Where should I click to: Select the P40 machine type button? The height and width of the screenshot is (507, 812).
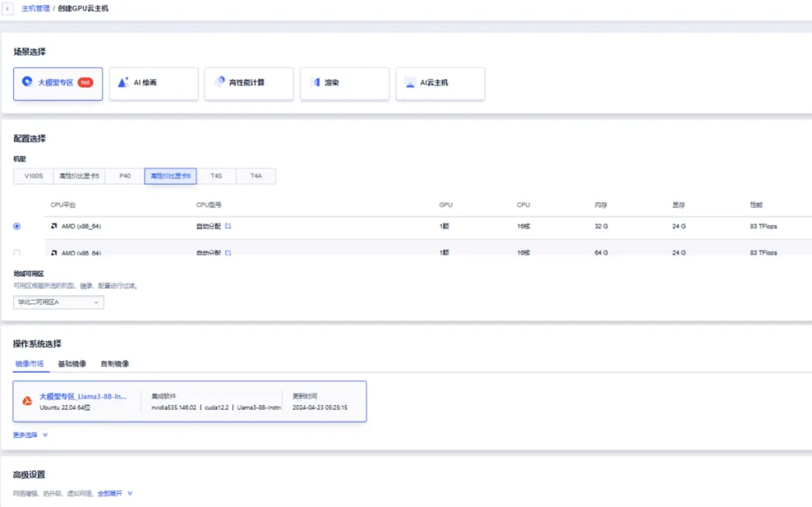tap(124, 176)
